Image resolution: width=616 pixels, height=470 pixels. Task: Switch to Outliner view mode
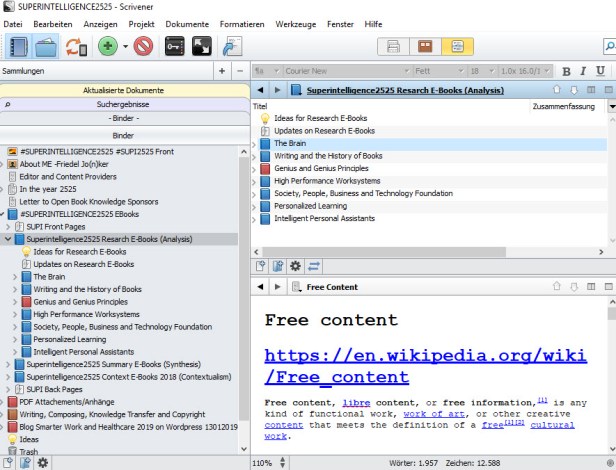(x=456, y=46)
